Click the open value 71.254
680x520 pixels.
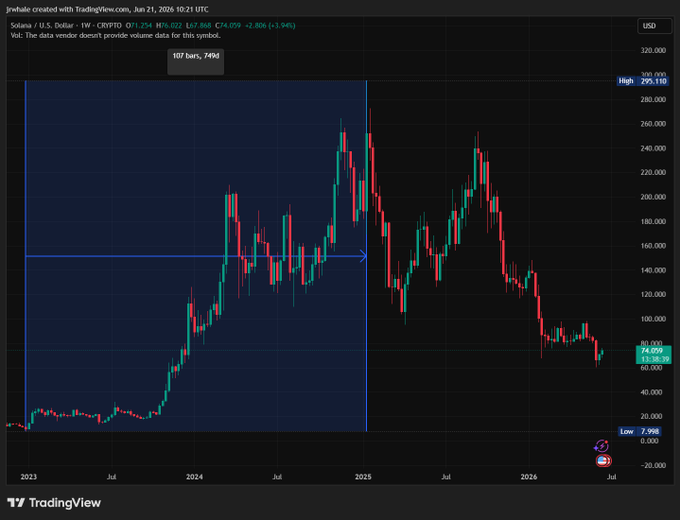pyautogui.click(x=139, y=26)
